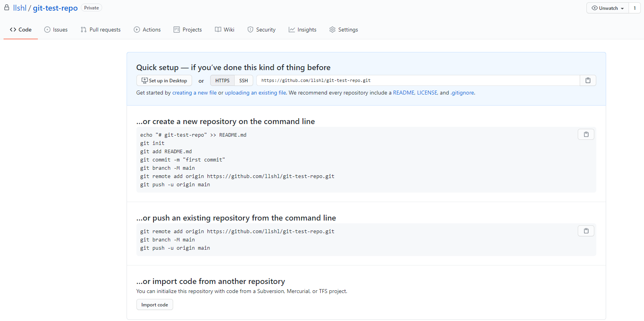This screenshot has height=321, width=644.
Task: Open the llshl owner profile link
Action: (20, 8)
